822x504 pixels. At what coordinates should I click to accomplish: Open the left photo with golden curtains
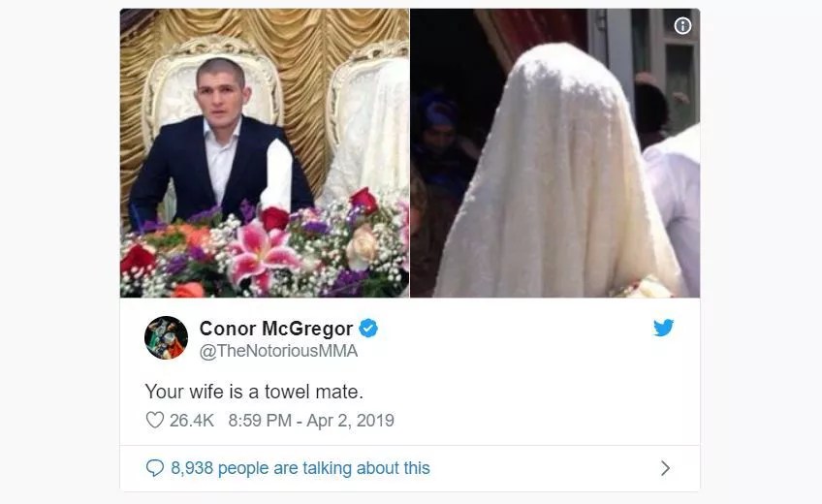coord(265,153)
